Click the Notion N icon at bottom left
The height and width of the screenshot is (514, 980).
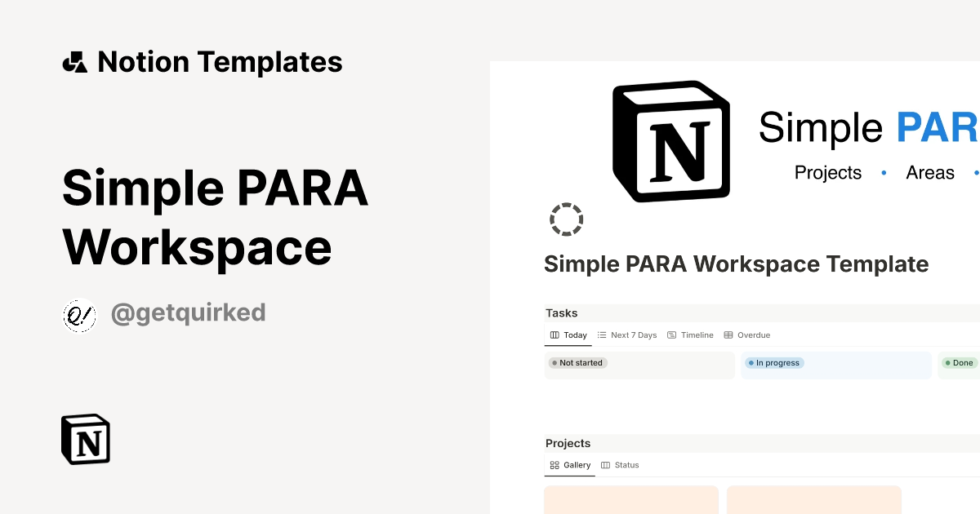(x=84, y=439)
